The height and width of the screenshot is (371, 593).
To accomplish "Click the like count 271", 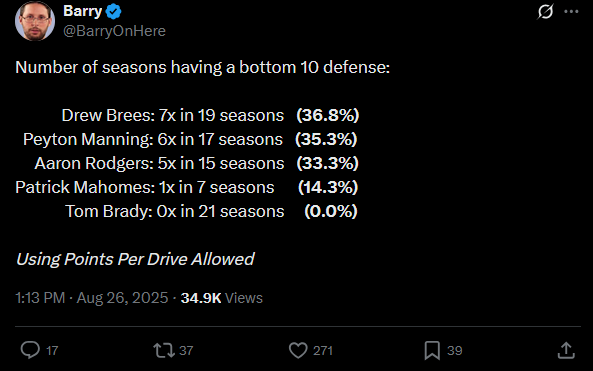I will (x=323, y=351).
